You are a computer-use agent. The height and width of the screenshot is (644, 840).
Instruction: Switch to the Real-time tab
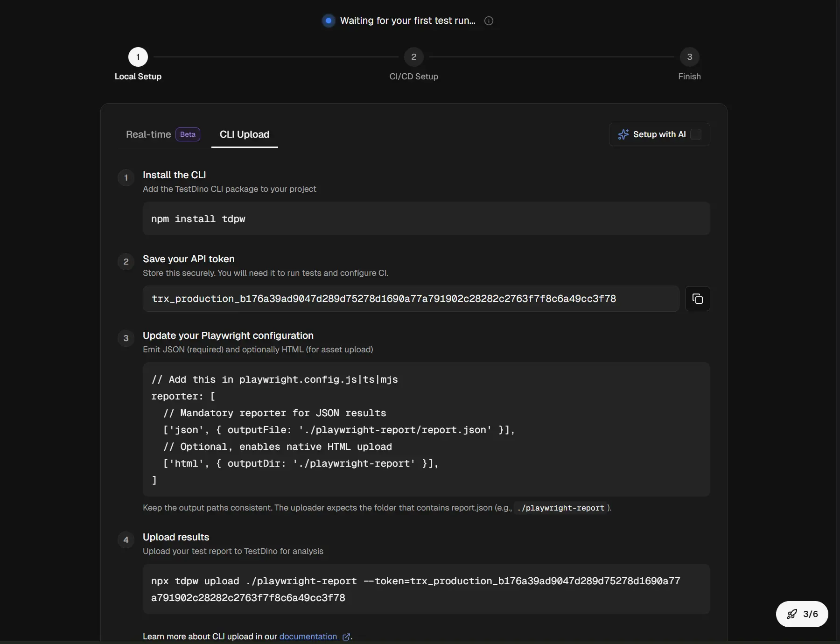(148, 134)
